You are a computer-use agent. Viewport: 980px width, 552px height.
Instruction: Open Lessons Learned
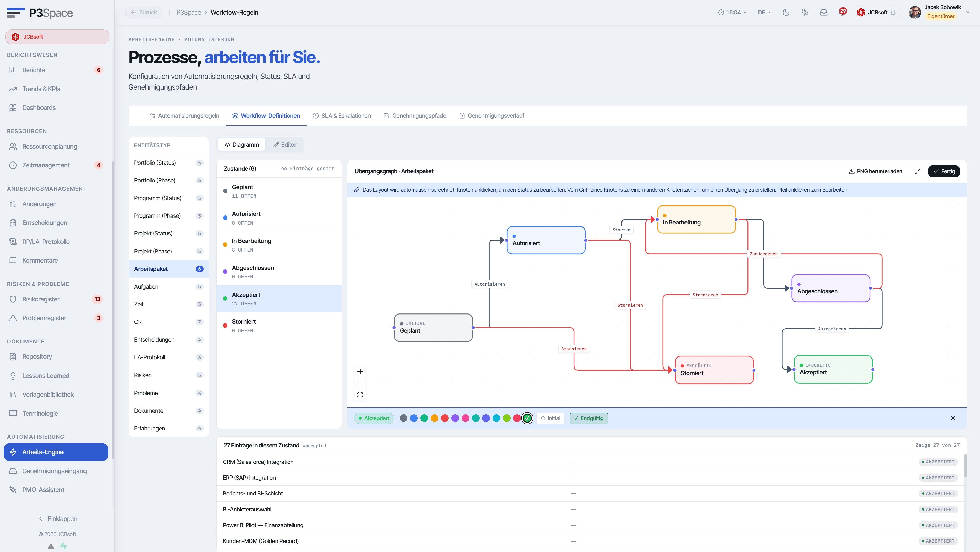coord(56,376)
